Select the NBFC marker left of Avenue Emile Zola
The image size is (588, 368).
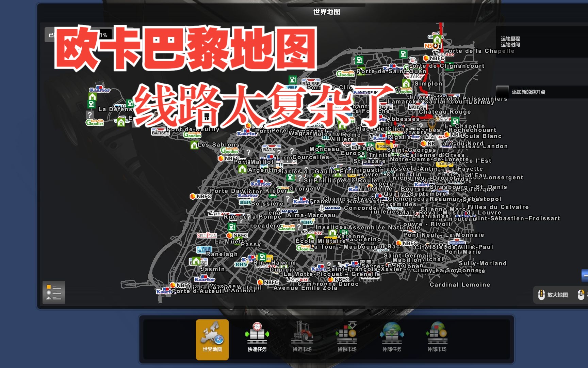[x=268, y=282]
